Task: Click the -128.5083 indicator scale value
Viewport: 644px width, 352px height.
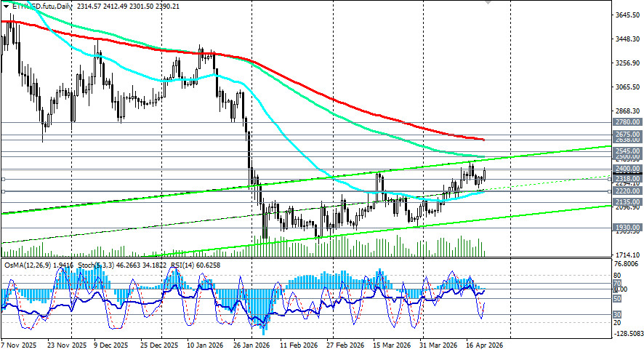Action: [x=627, y=334]
